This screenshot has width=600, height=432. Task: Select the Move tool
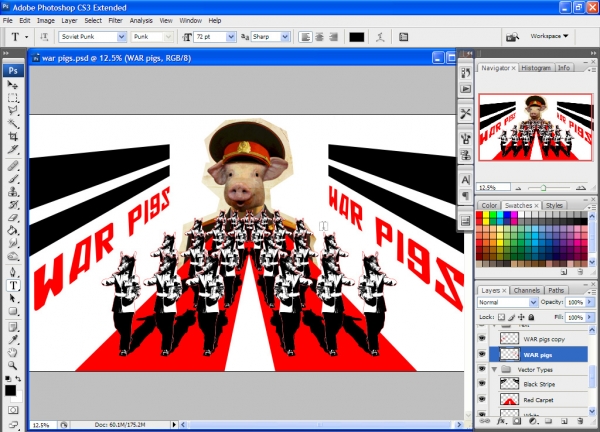tap(13, 84)
